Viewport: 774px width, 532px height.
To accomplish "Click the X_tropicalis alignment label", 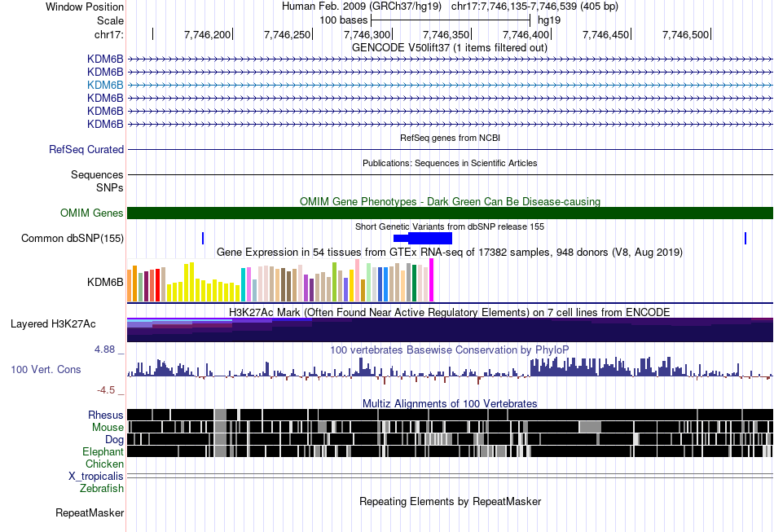I will 96,477.
